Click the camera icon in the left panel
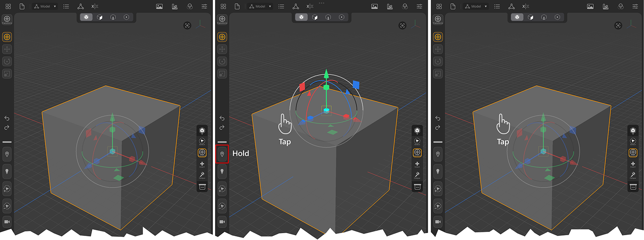Screen dimensions: 644x240 pos(7,222)
